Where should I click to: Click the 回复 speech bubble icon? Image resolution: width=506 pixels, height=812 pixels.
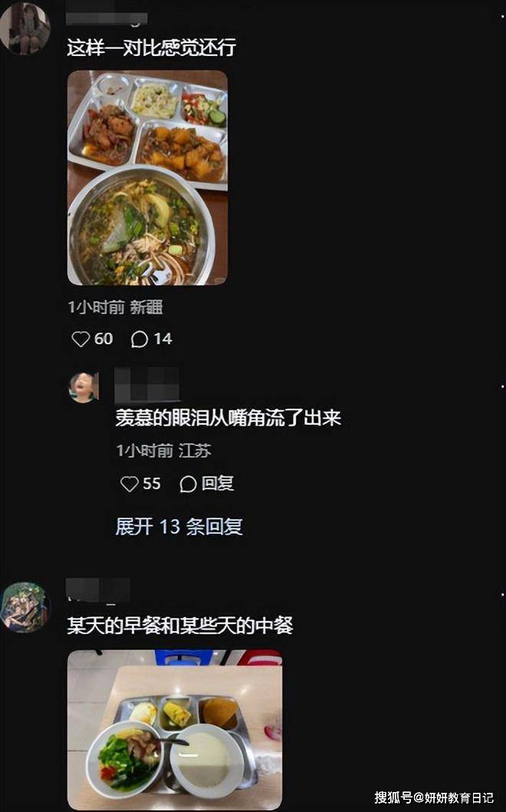pos(188,484)
